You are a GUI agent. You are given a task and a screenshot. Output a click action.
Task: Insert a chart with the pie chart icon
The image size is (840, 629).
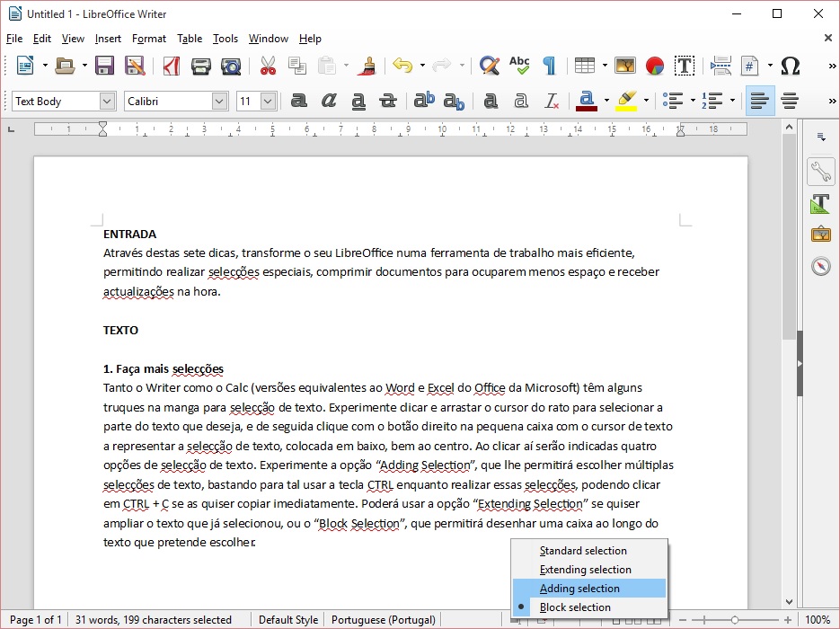(655, 66)
